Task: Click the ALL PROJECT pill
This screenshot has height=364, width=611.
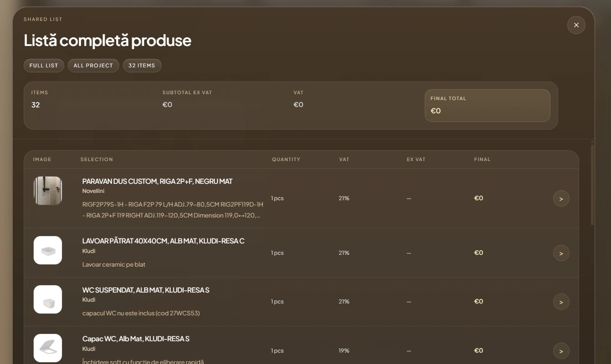Action: [x=93, y=66]
